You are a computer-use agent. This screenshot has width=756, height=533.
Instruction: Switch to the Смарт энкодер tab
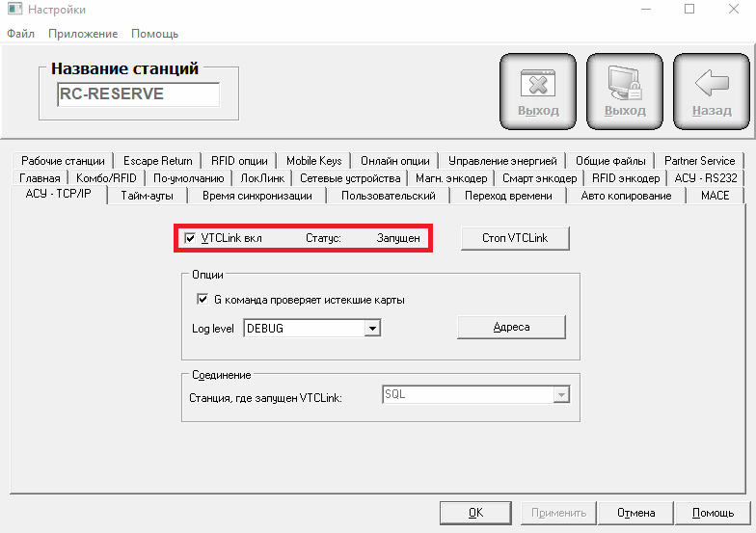pyautogui.click(x=540, y=177)
